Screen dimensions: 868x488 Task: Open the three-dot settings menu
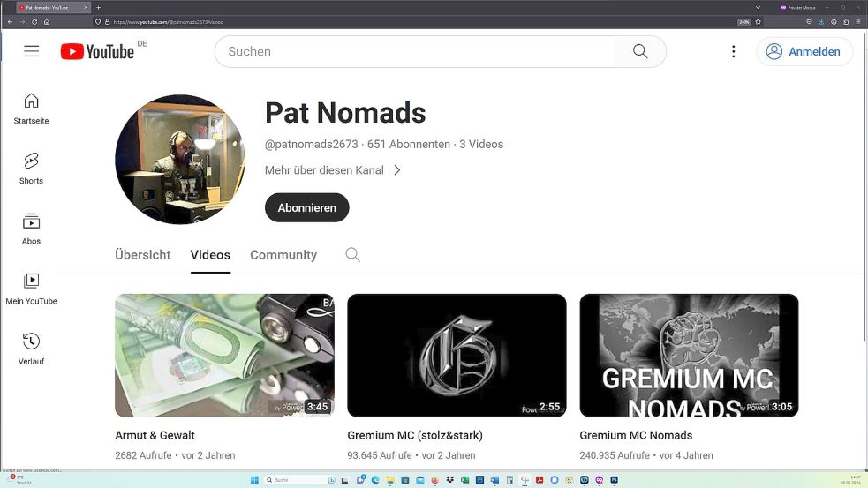734,51
